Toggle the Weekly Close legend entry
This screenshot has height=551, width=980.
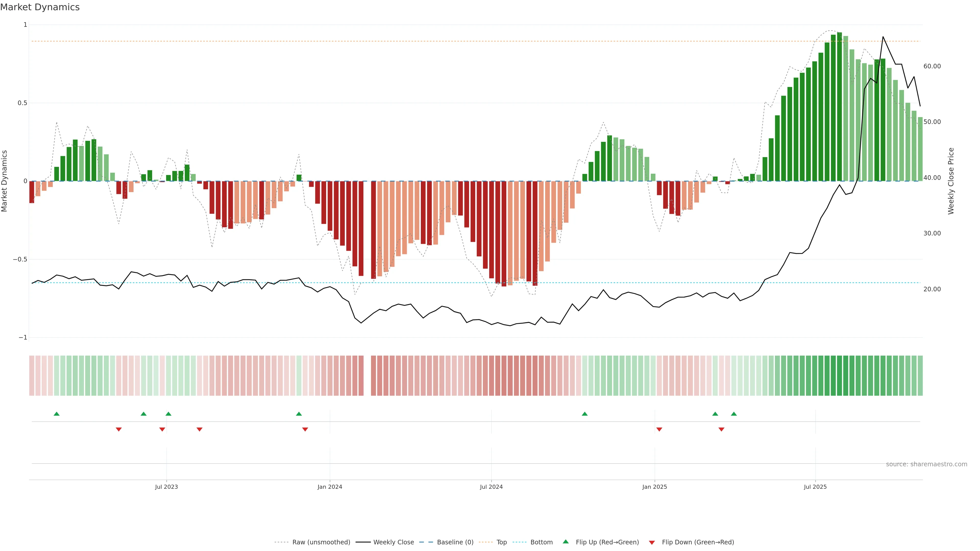pos(393,542)
